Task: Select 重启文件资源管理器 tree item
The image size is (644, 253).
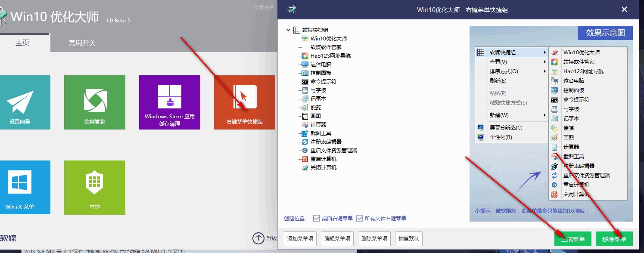Action: point(334,151)
